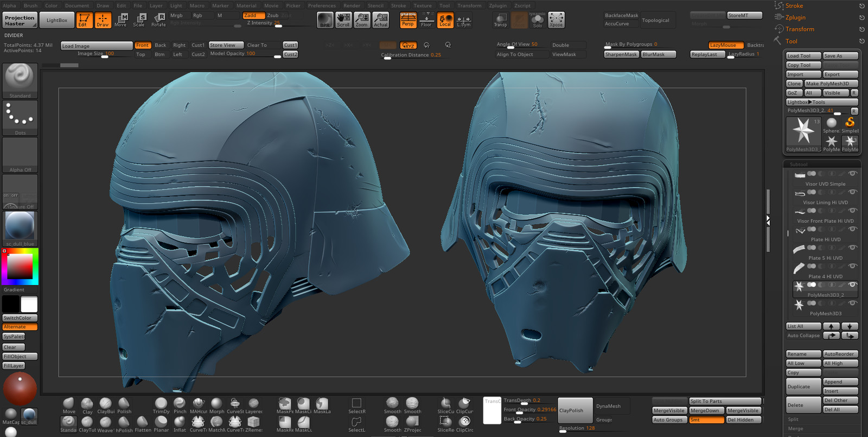Toggle Local symmetry button
The width and height of the screenshot is (868, 437).
445,20
